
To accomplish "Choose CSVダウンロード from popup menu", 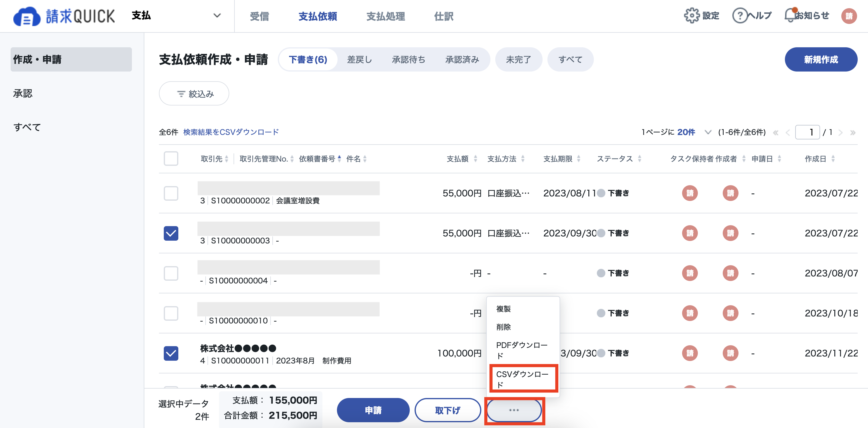I will tap(523, 379).
